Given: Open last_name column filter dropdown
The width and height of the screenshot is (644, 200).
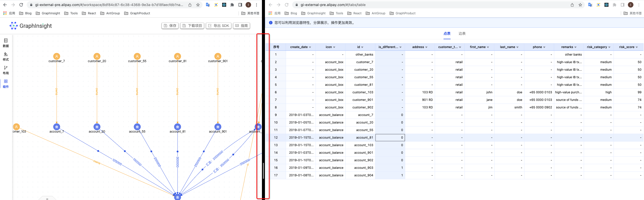Looking at the screenshot, I should point(518,47).
